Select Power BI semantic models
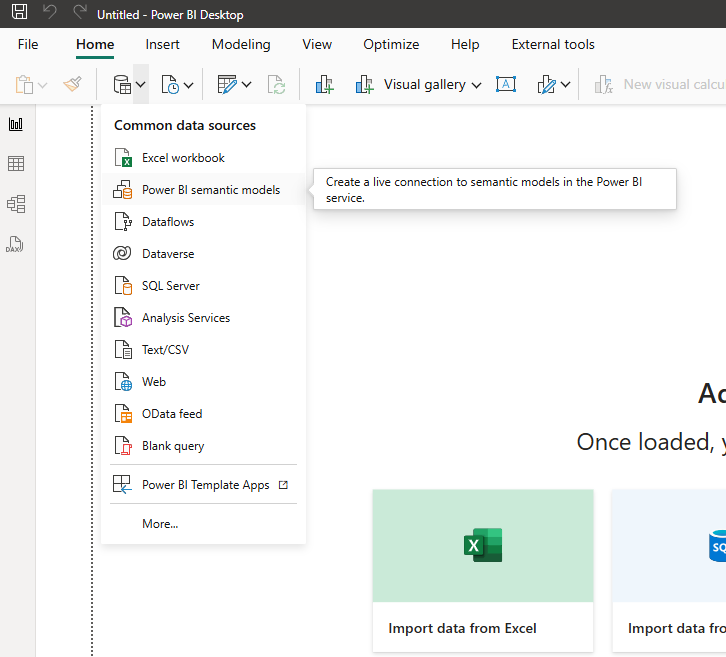 pos(203,190)
